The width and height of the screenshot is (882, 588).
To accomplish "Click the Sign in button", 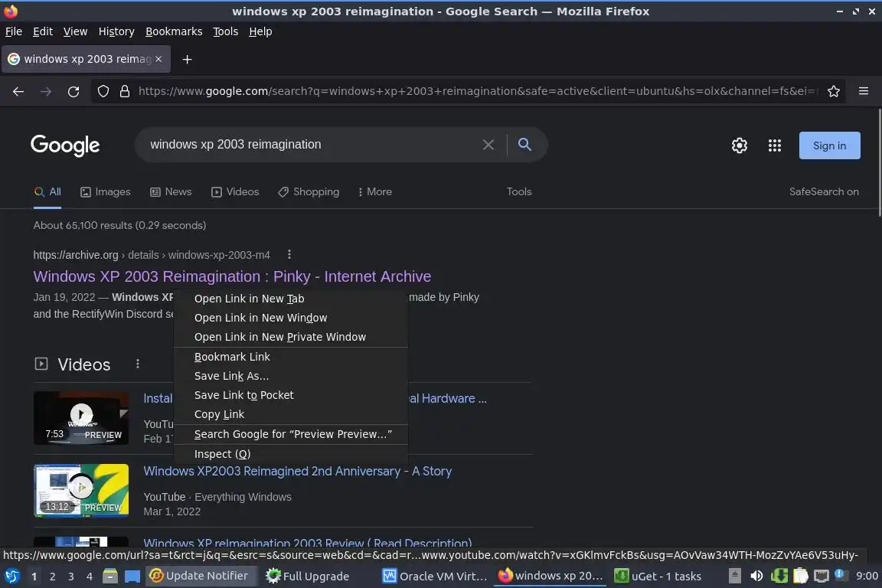I will coord(829,145).
